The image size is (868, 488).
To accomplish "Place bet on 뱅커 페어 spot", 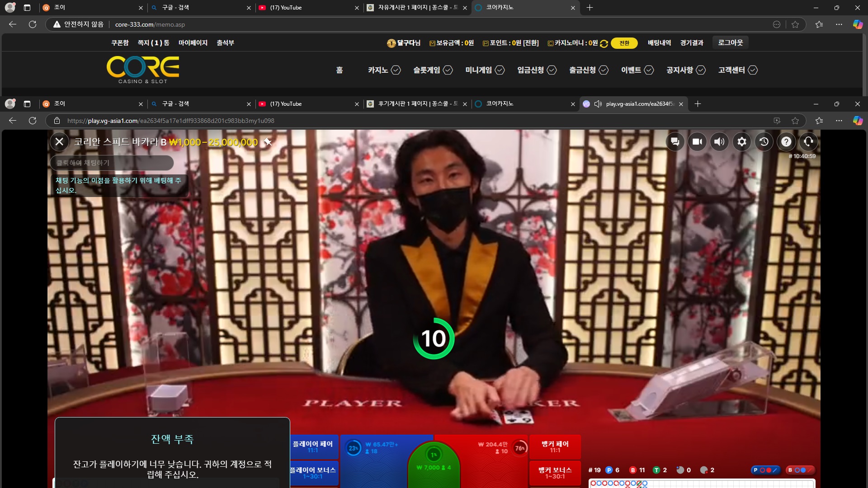I will click(x=555, y=447).
